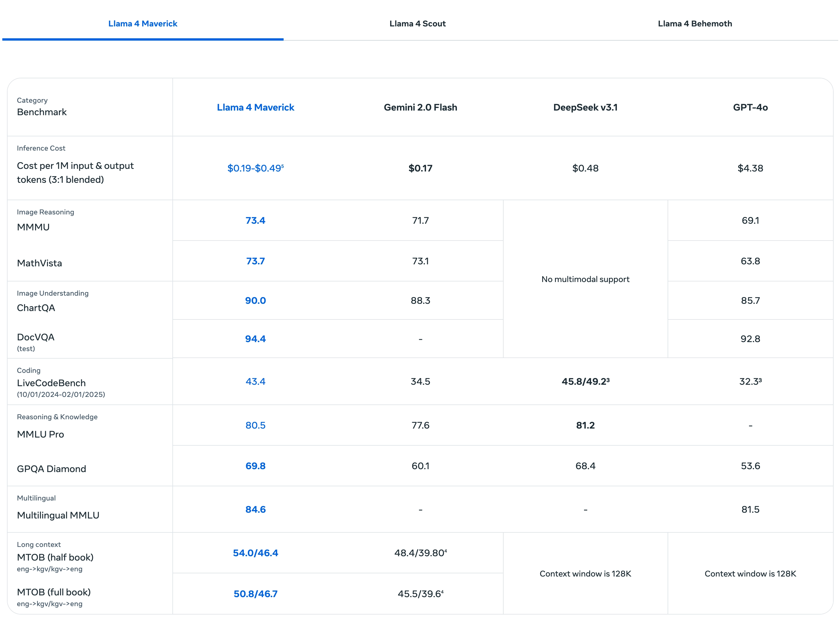Click the Cost per 1M tokens label
The width and height of the screenshot is (840, 618).
click(x=75, y=172)
